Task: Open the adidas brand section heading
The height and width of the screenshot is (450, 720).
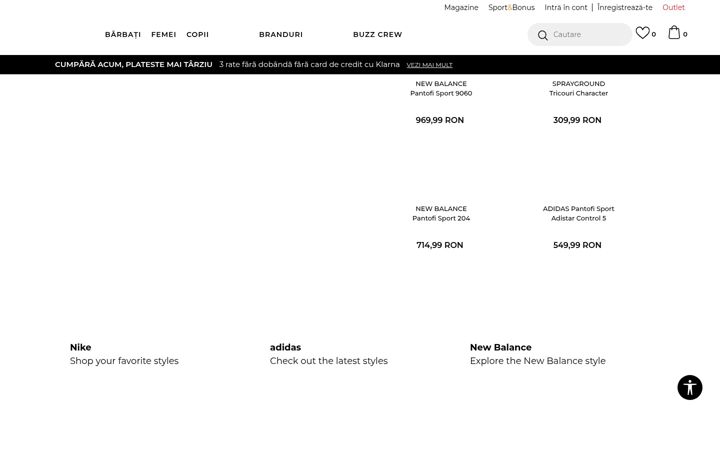Action: 285,347
